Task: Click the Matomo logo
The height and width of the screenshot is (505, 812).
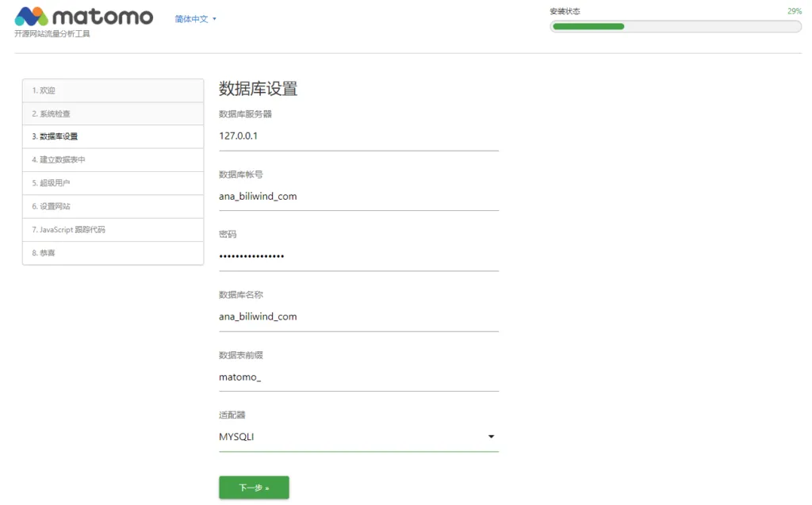Action: tap(83, 17)
